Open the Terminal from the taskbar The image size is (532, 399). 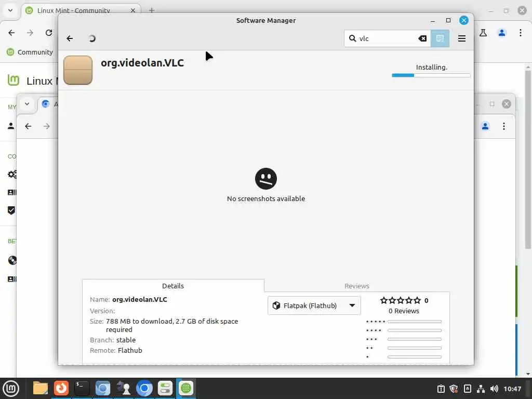click(82, 388)
